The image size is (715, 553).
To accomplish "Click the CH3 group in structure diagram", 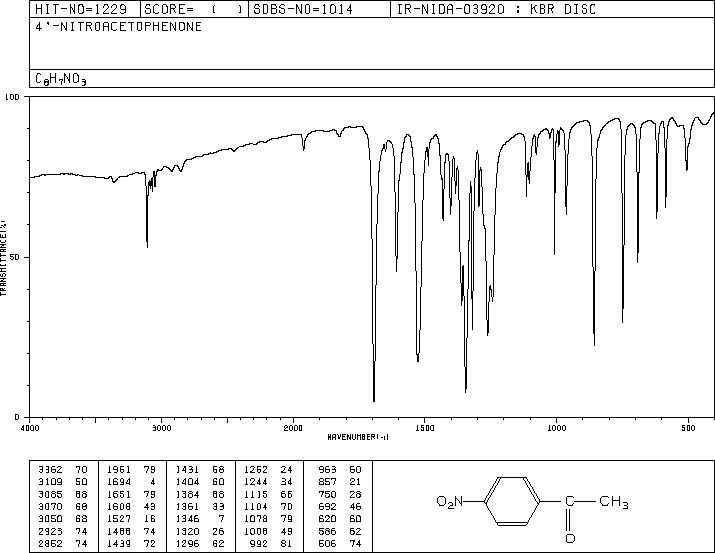I will point(614,501).
